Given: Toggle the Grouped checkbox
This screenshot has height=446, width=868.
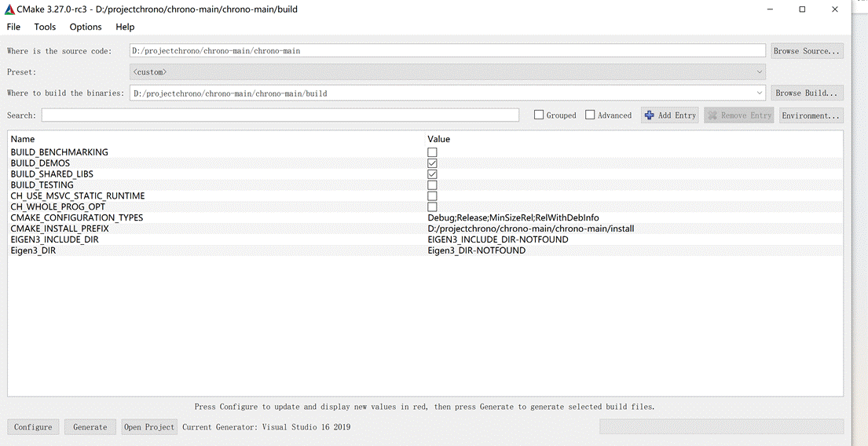Looking at the screenshot, I should 539,115.
